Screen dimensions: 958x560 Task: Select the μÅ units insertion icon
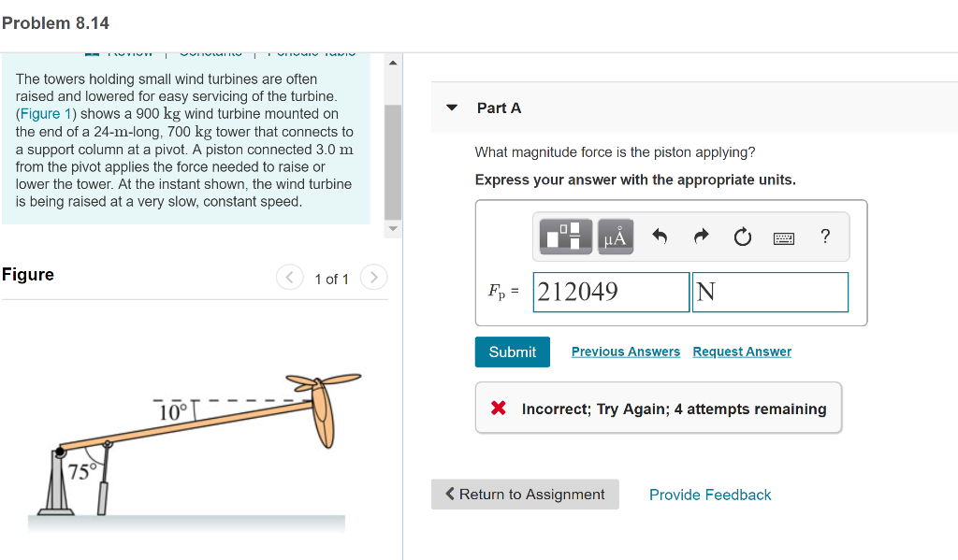(616, 237)
